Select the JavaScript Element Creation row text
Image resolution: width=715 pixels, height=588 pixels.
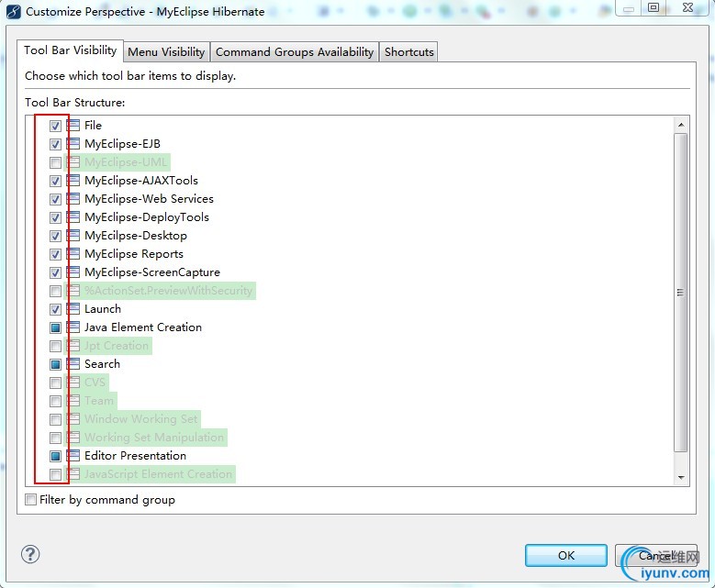(x=158, y=474)
